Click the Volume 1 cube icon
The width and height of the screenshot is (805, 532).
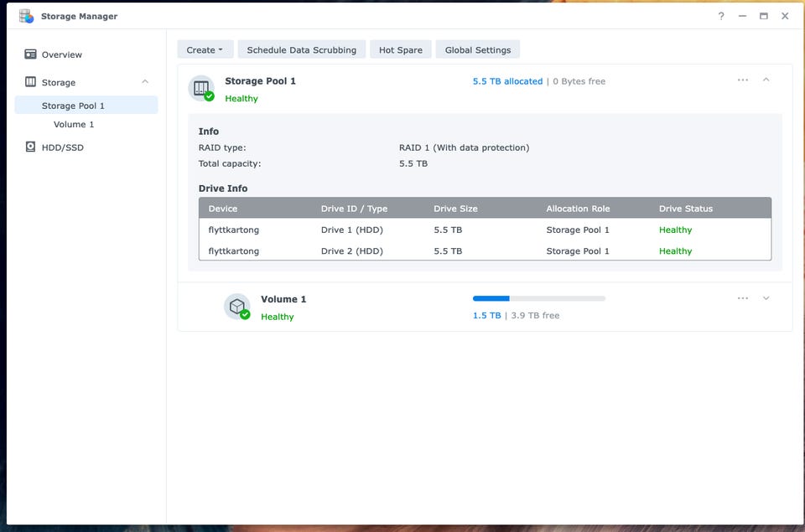pos(237,306)
